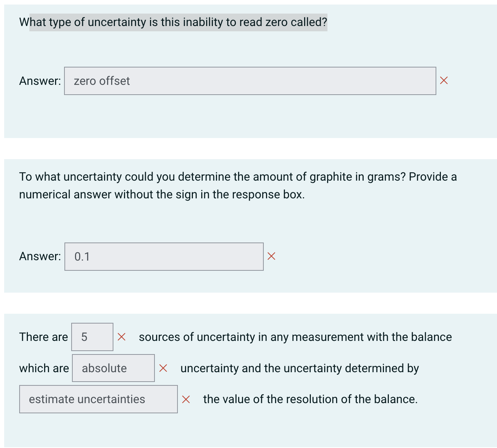Screen dimensions: 497x448
Task: Click the red X after estimate uncertainties box
Action: pos(187,399)
